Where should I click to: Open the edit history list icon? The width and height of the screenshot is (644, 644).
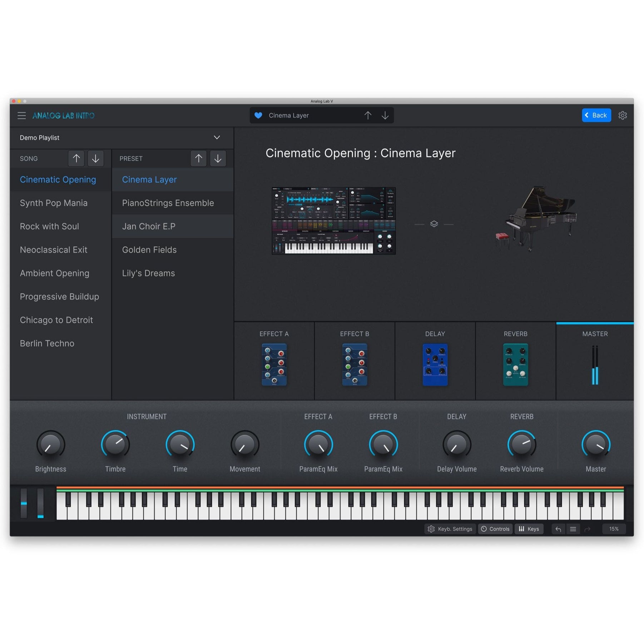pos(573,529)
